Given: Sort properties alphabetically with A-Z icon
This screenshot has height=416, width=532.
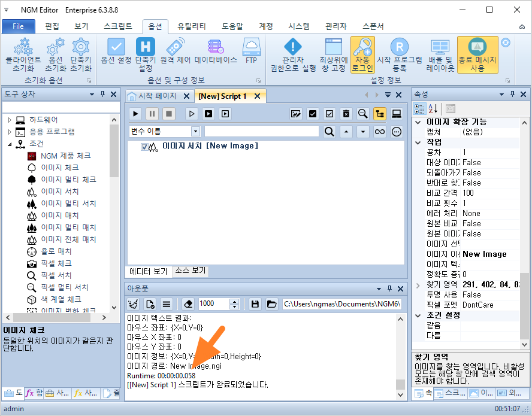Looking at the screenshot, I should click(x=433, y=109).
